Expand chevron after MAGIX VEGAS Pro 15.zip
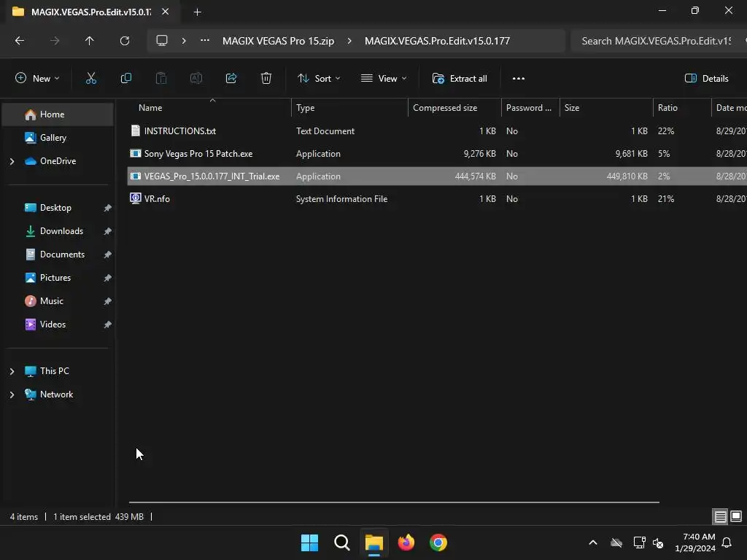The width and height of the screenshot is (747, 560). tap(349, 41)
